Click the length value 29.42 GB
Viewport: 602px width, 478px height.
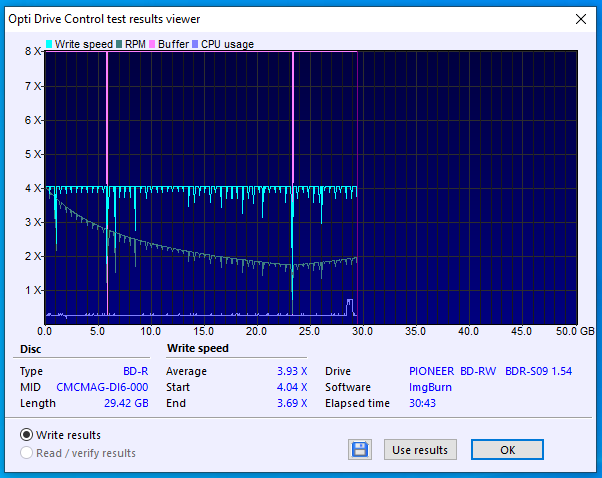[126, 403]
